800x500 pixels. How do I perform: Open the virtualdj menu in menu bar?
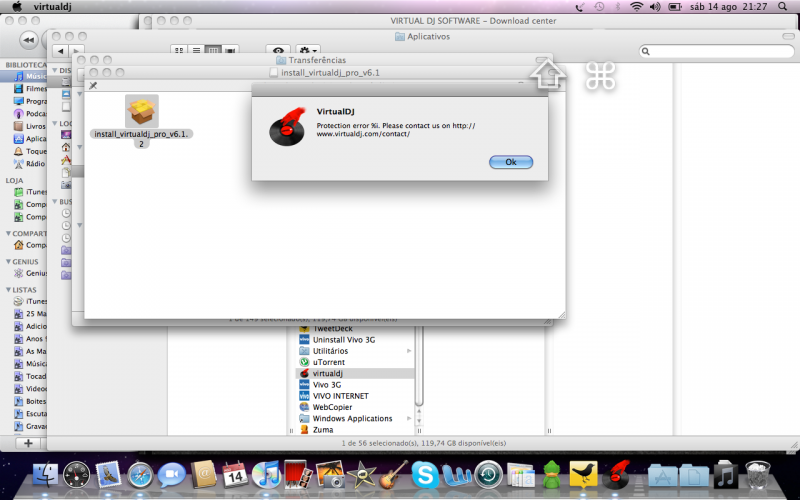[53, 7]
